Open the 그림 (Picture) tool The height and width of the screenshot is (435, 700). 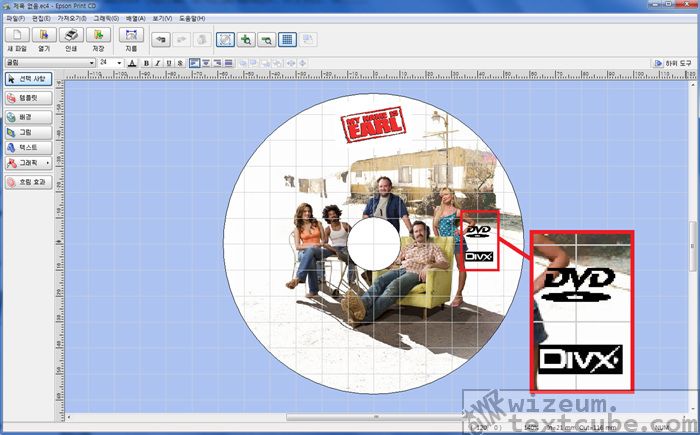(x=29, y=133)
